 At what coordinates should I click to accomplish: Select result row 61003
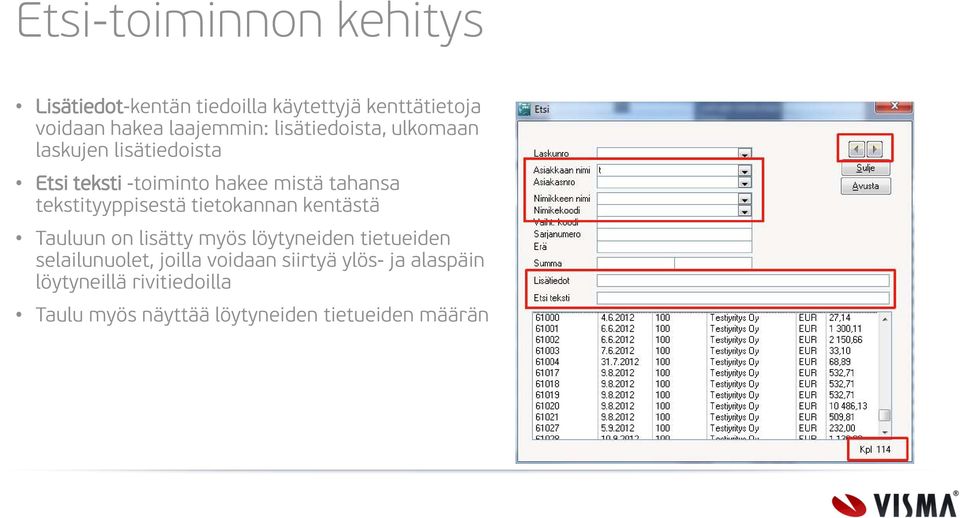coord(706,351)
